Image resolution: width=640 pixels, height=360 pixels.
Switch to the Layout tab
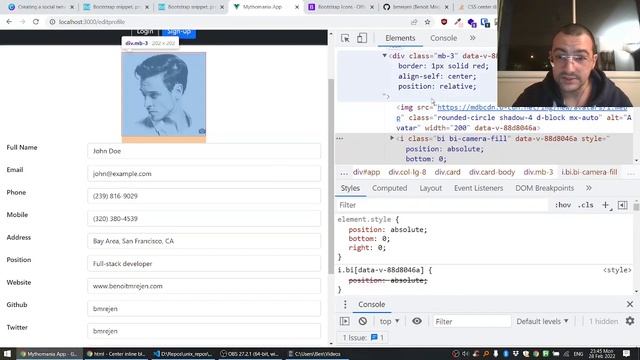pos(431,188)
